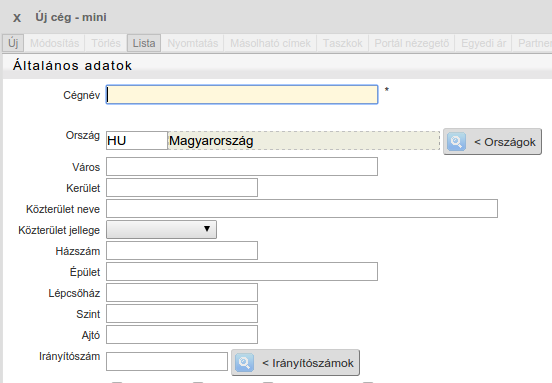Focus the Város input field
Viewport: 552px width, 383px height.
pyautogui.click(x=242, y=167)
